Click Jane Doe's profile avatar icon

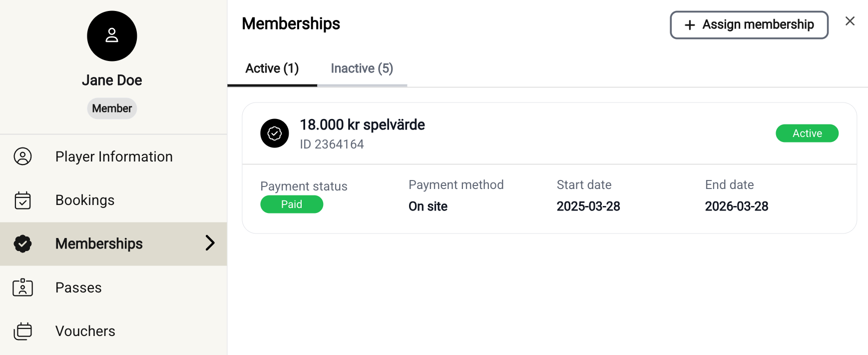tap(112, 36)
